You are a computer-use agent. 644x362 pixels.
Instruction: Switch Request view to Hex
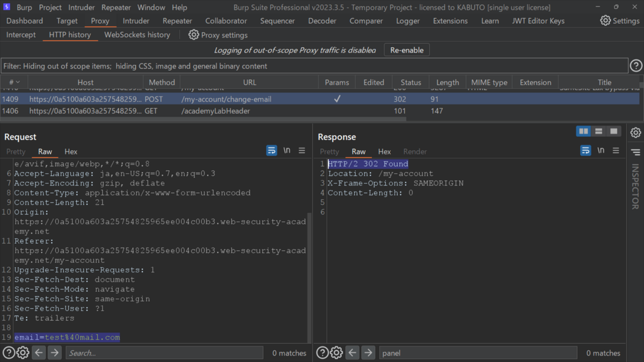[x=71, y=152]
